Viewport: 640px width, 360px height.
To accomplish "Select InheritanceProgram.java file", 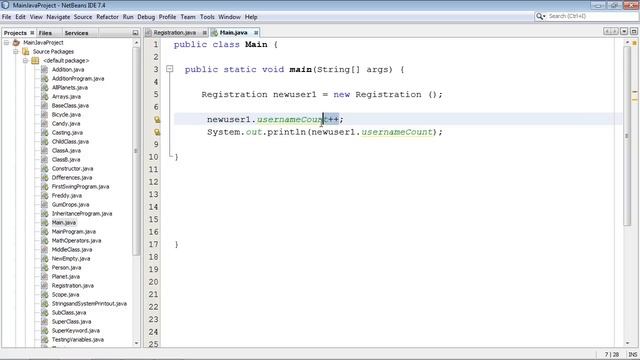I will tap(82, 213).
